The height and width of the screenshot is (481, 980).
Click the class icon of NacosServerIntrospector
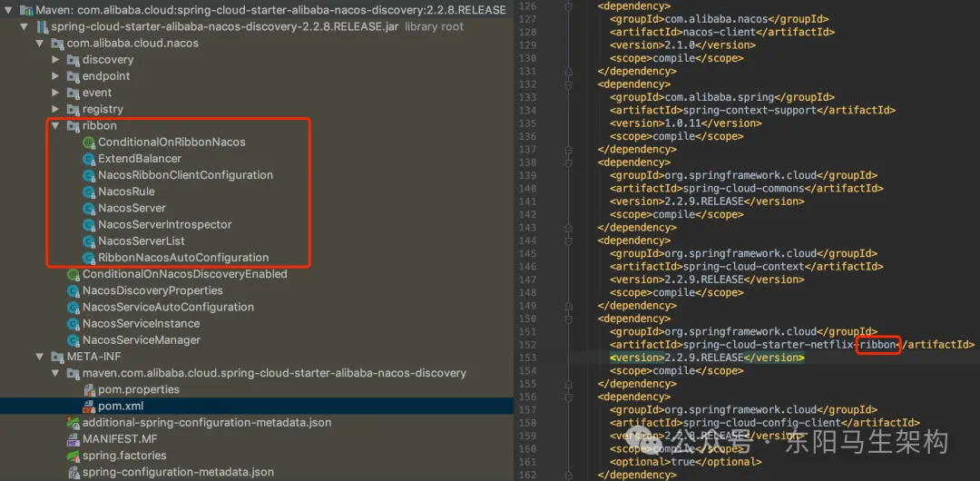click(88, 224)
